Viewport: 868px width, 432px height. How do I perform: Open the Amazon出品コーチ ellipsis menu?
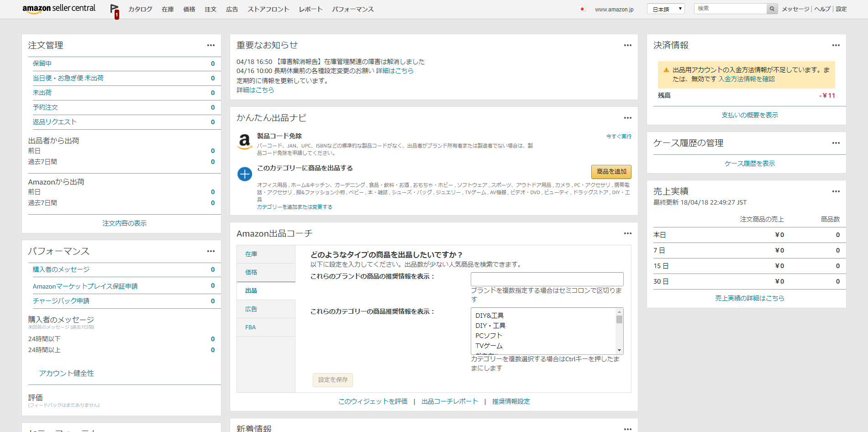627,233
